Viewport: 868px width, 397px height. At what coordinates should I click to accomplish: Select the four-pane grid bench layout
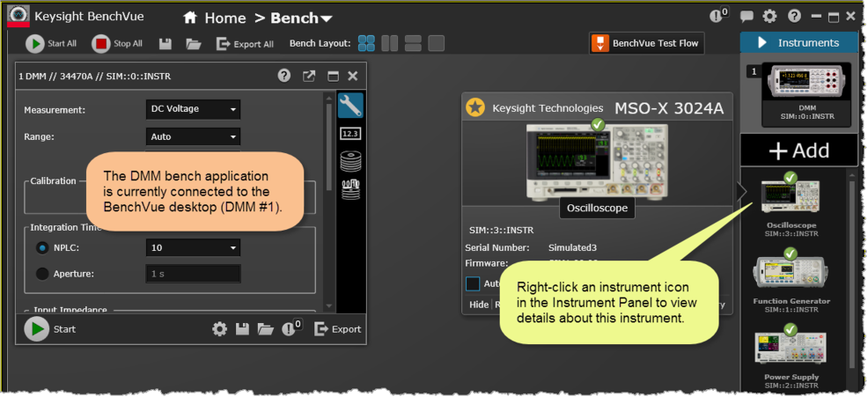pyautogui.click(x=367, y=44)
